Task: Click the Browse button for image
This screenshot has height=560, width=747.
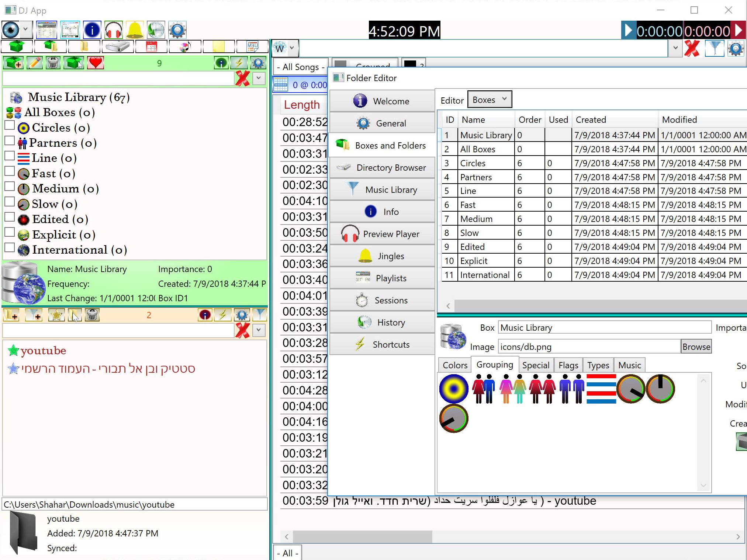Action: tap(696, 347)
